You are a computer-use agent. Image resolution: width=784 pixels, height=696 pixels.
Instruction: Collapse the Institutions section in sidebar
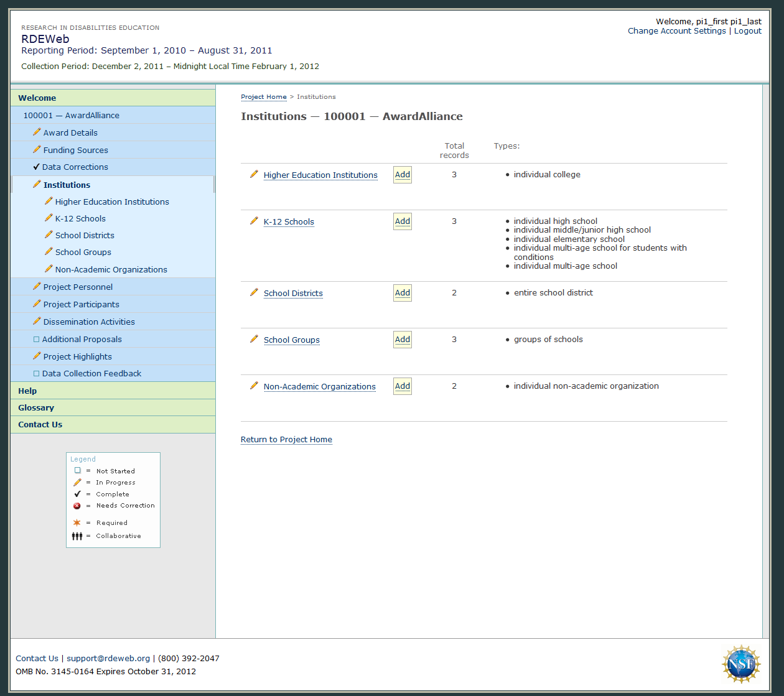point(67,185)
